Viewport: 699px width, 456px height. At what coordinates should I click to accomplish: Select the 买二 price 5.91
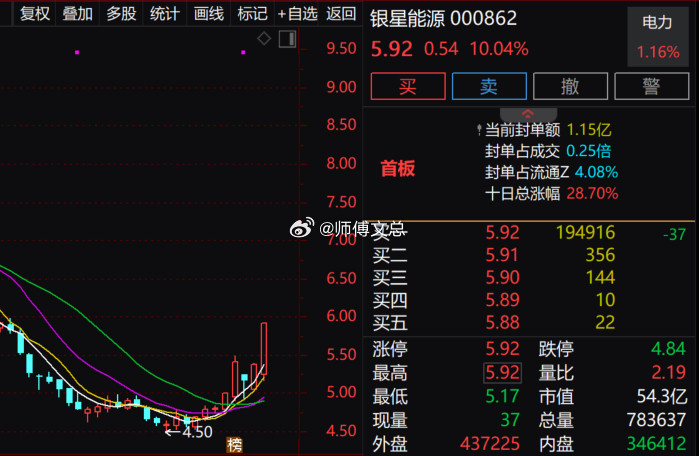[x=502, y=255]
